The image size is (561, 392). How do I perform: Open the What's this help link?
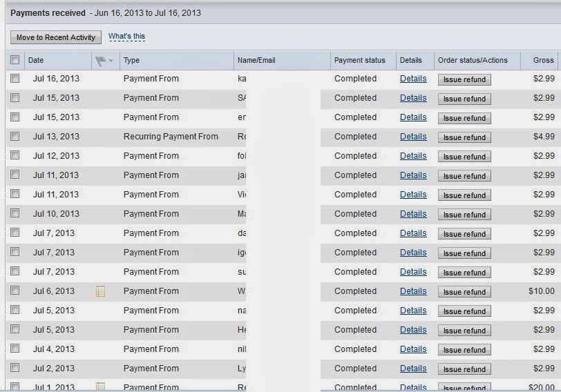tap(126, 37)
